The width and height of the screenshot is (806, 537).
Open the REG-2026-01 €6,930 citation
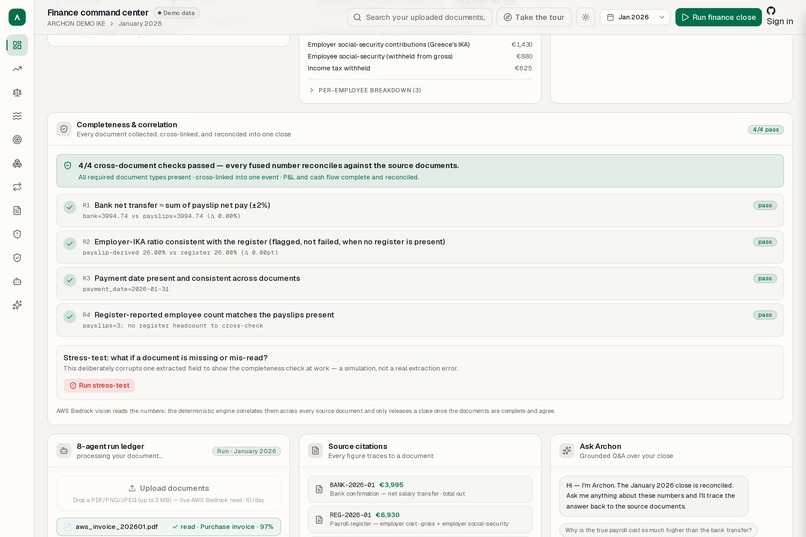(x=420, y=520)
